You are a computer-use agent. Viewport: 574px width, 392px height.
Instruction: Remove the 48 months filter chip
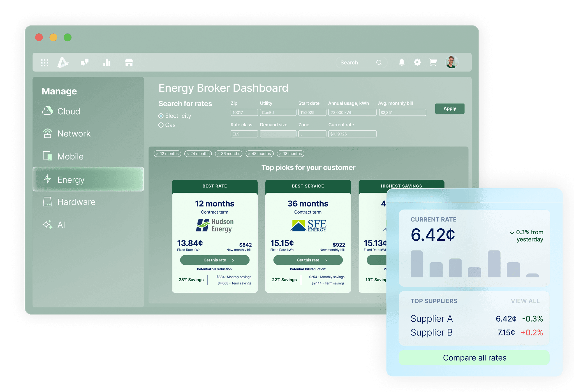[x=249, y=154]
